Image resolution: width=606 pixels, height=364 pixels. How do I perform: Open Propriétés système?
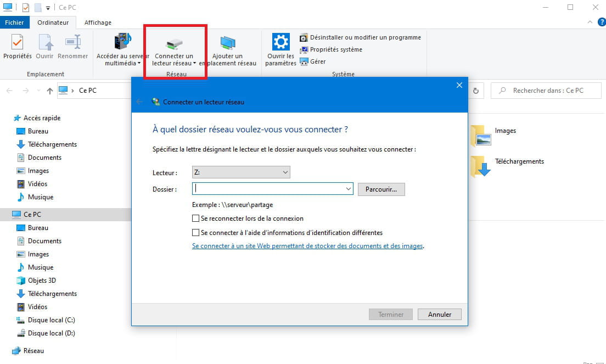[331, 49]
